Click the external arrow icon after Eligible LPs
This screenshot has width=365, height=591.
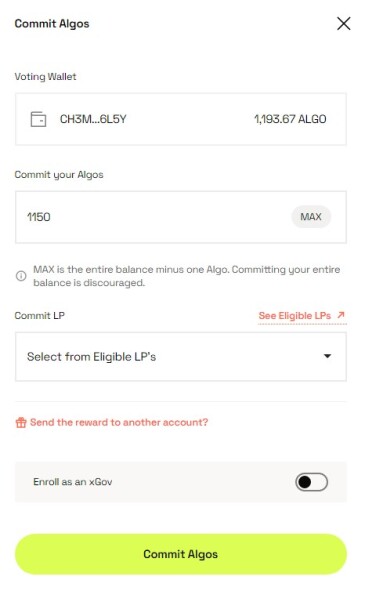click(x=341, y=315)
